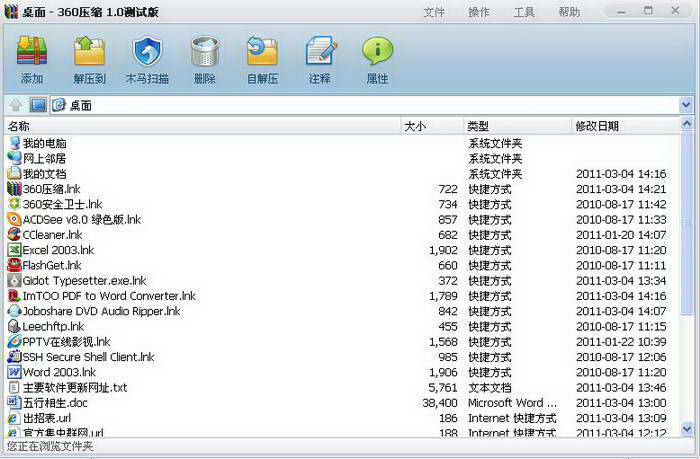The height and width of the screenshot is (459, 700).
Task: Click size value 38,400
Action: tap(440, 403)
